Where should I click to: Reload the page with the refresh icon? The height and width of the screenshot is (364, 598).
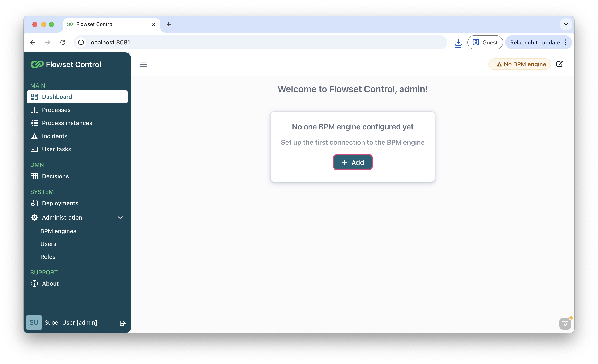63,42
